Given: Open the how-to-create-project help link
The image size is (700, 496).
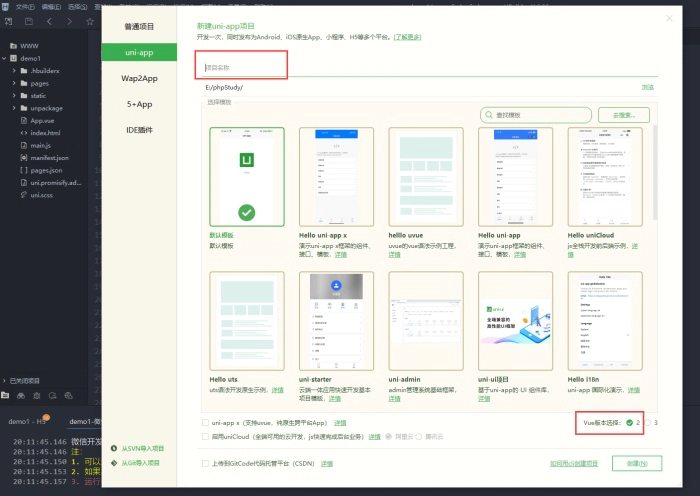Looking at the screenshot, I should point(574,463).
